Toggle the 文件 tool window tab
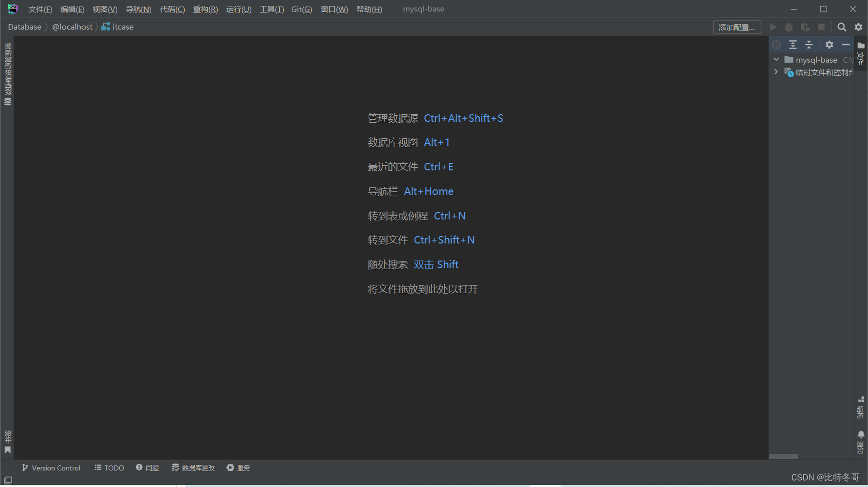 (x=861, y=53)
